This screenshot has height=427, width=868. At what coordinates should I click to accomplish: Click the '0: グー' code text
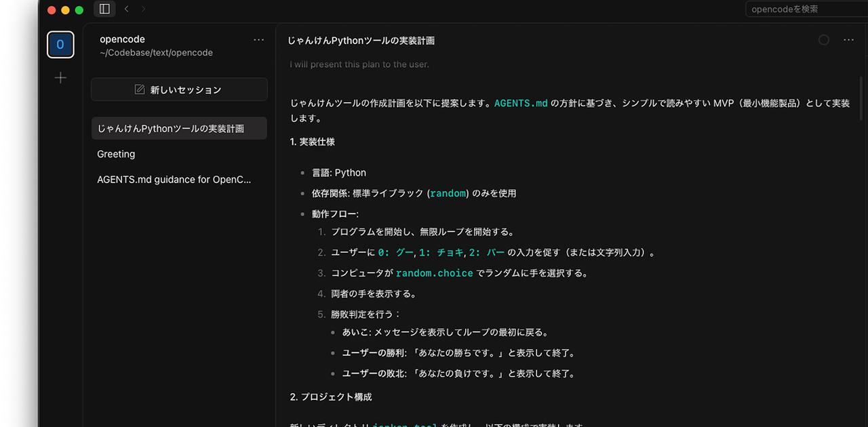click(395, 253)
